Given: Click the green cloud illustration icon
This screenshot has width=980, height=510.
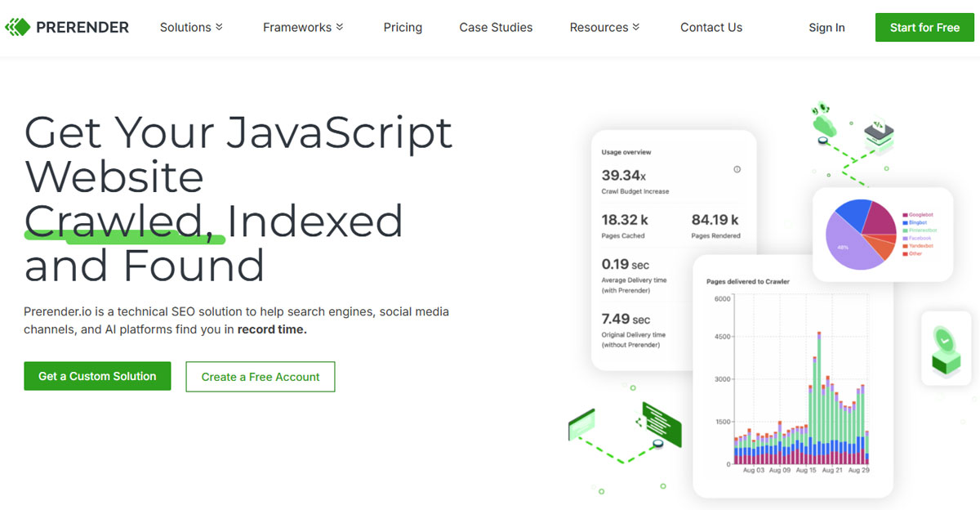Looking at the screenshot, I should pos(823,124).
